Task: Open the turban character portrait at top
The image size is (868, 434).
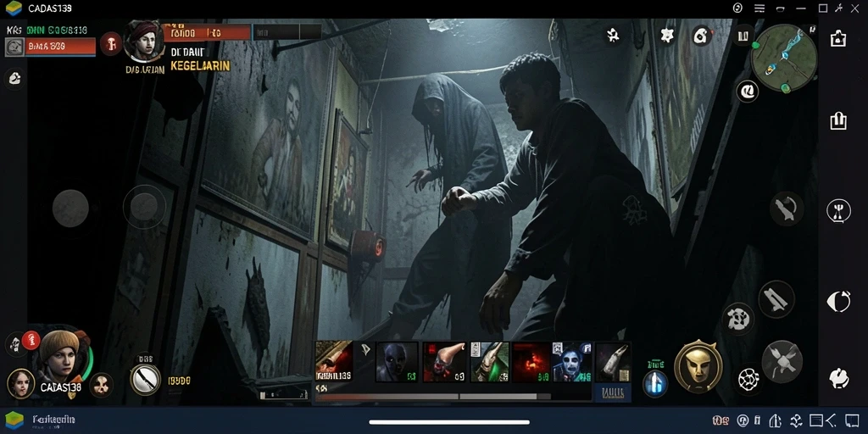Action: point(144,41)
